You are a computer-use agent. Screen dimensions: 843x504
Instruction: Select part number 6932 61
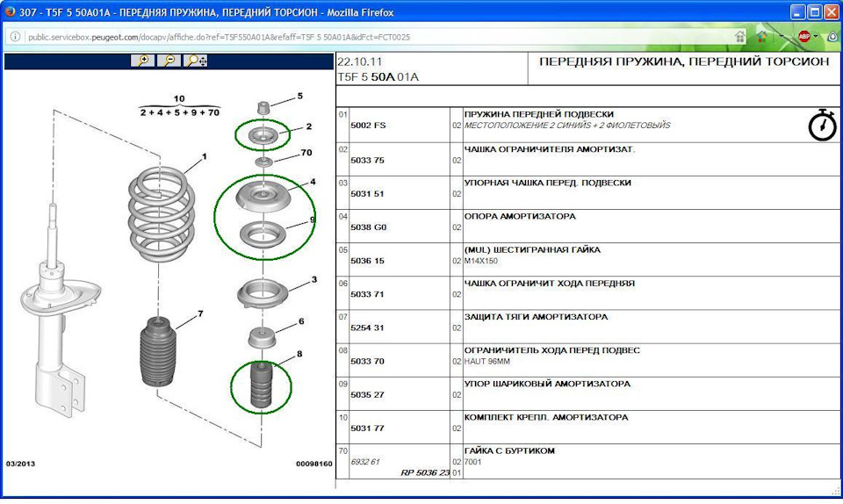365,462
